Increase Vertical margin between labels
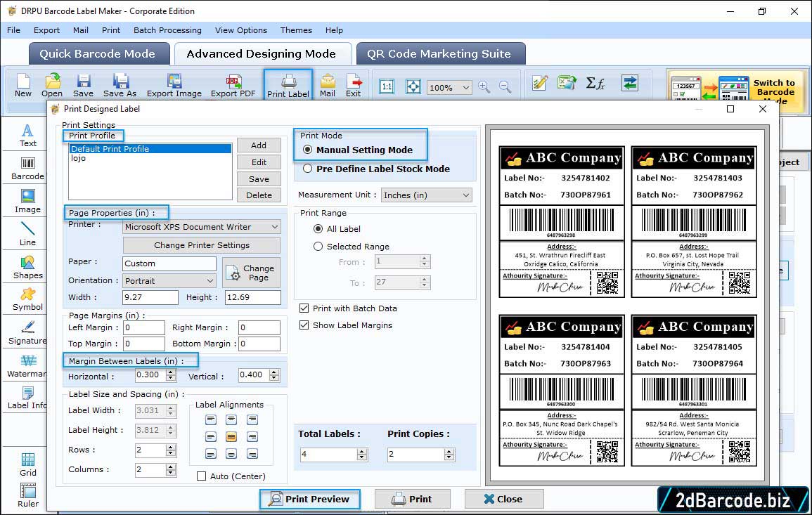812x515 pixels. [274, 372]
